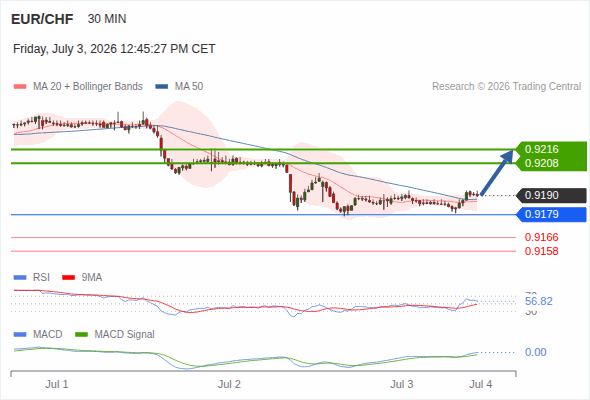Click the RSI blue legend swatch
This screenshot has width=590, height=400.
20,278
